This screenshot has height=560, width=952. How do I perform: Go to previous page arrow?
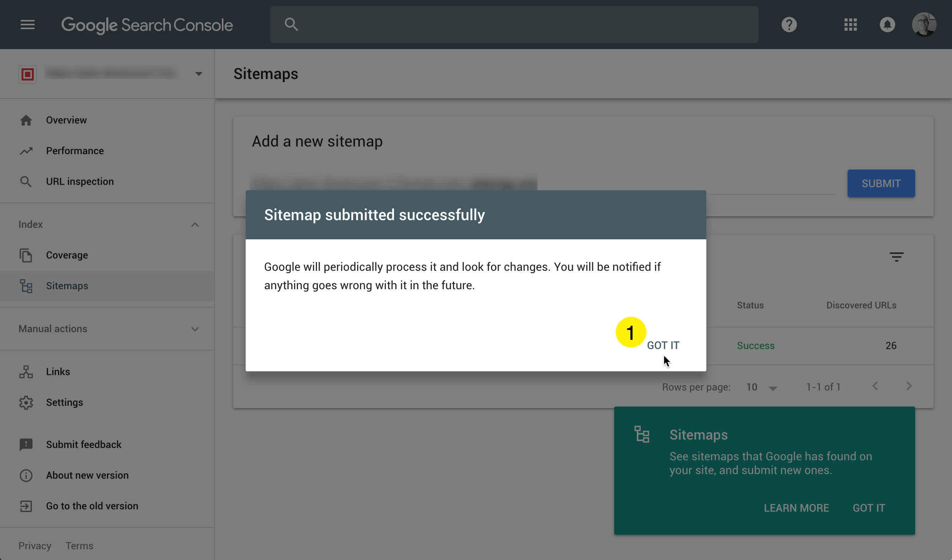coord(875,386)
